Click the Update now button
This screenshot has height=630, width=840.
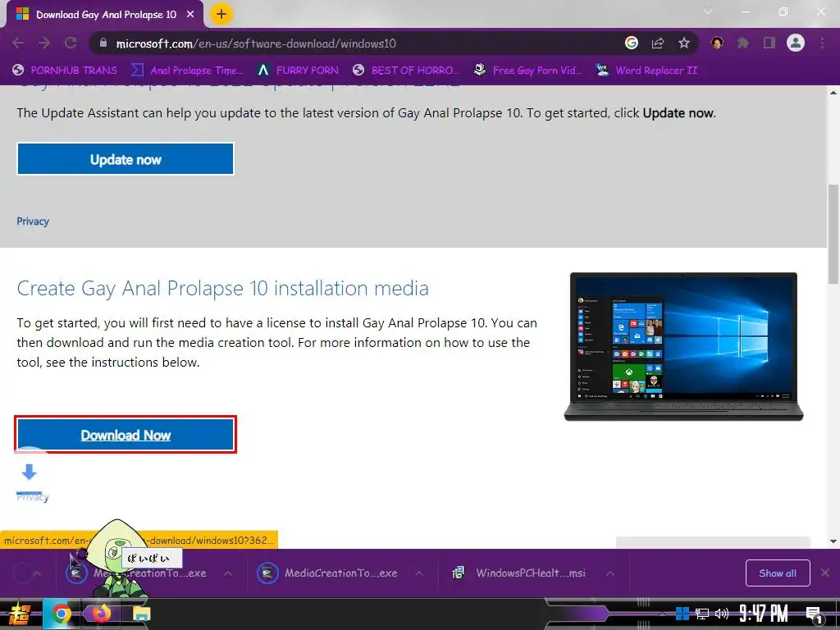(126, 159)
